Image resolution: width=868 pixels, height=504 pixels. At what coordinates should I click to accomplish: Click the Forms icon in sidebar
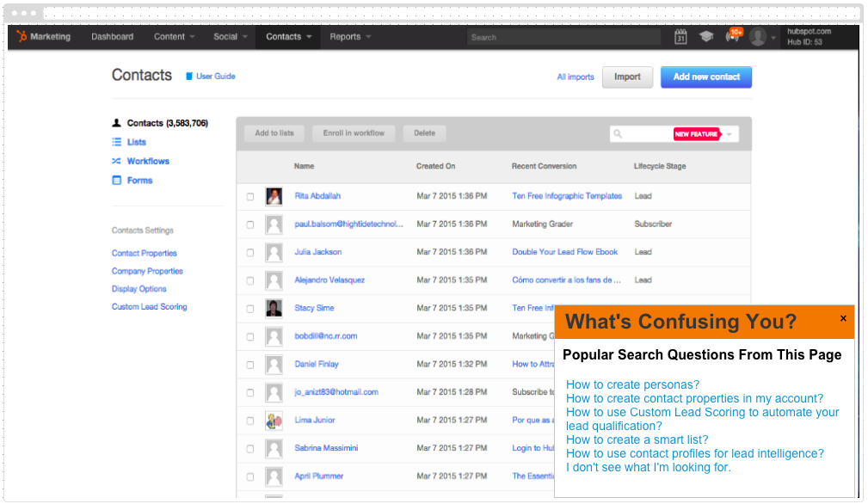click(116, 181)
